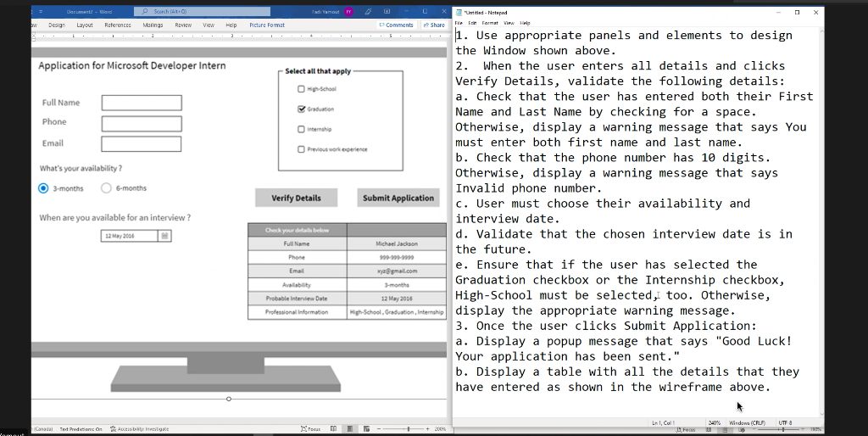Click the 'Good Luck!' text in Notepad
This screenshot has height=436, width=868.
(x=757, y=341)
